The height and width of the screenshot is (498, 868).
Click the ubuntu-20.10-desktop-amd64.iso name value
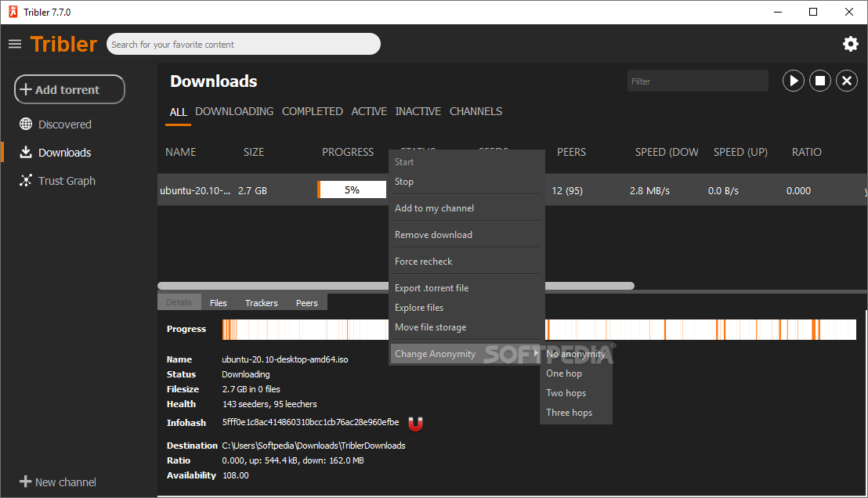[285, 359]
